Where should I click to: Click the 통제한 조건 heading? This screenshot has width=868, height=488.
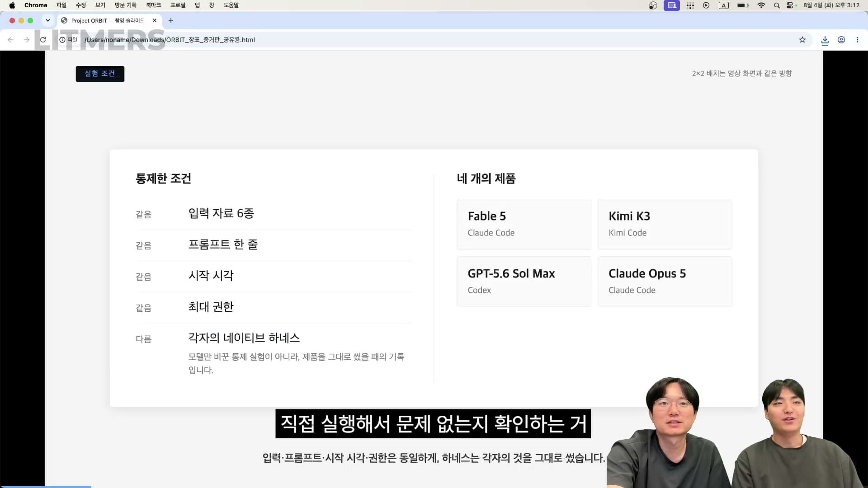click(x=164, y=178)
